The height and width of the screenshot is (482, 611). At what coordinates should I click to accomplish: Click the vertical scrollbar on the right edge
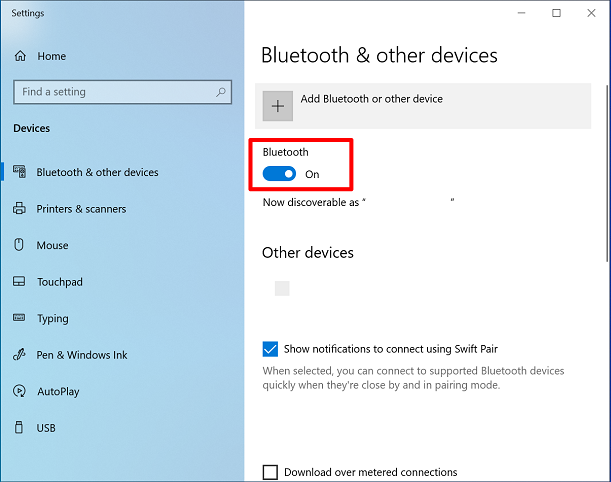607,173
